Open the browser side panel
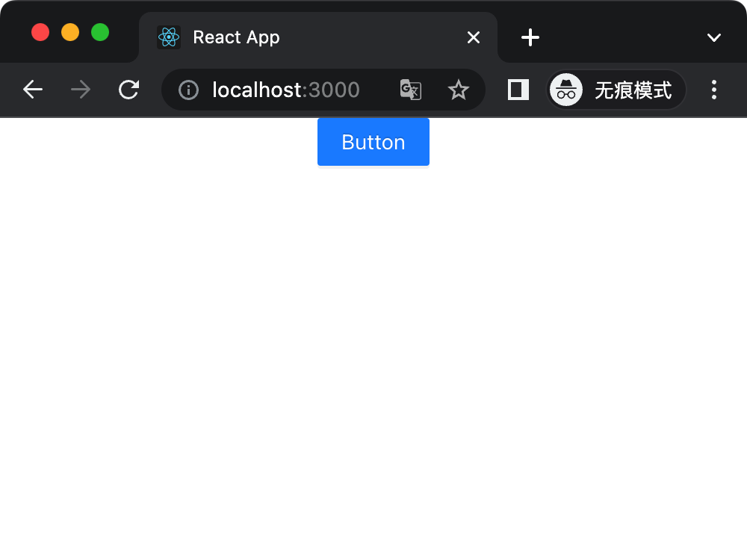This screenshot has width=747, height=560. click(518, 90)
